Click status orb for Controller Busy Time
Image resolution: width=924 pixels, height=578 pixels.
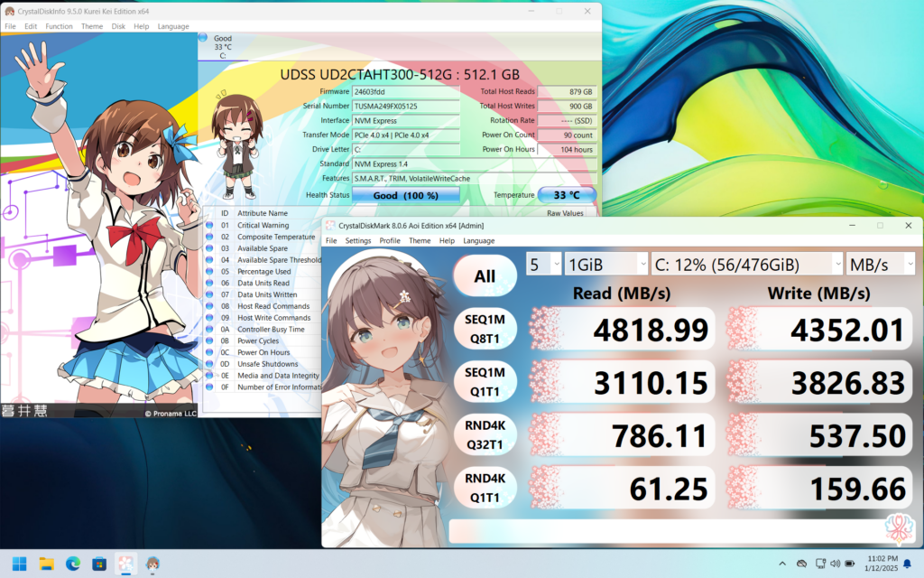209,329
